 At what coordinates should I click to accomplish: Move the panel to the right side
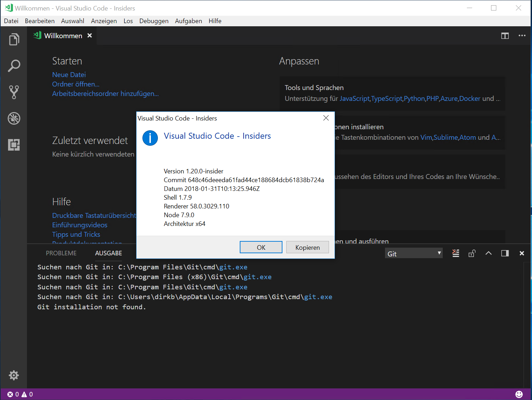[x=505, y=253]
